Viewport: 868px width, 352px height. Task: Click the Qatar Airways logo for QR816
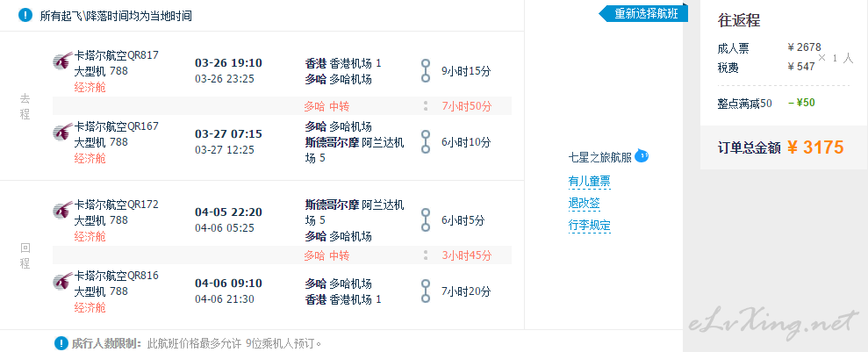pos(62,281)
